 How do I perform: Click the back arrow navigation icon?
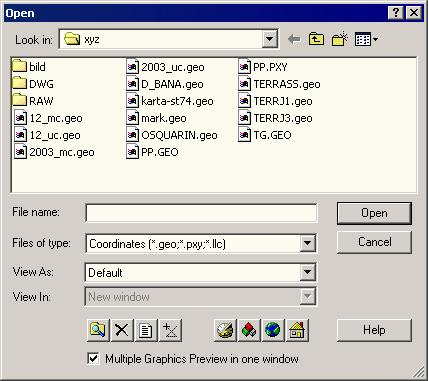[x=294, y=40]
